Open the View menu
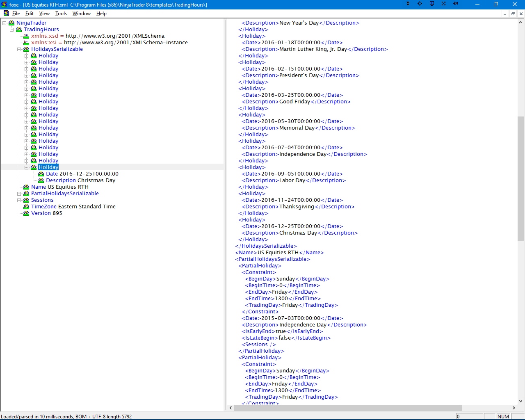 [44, 14]
